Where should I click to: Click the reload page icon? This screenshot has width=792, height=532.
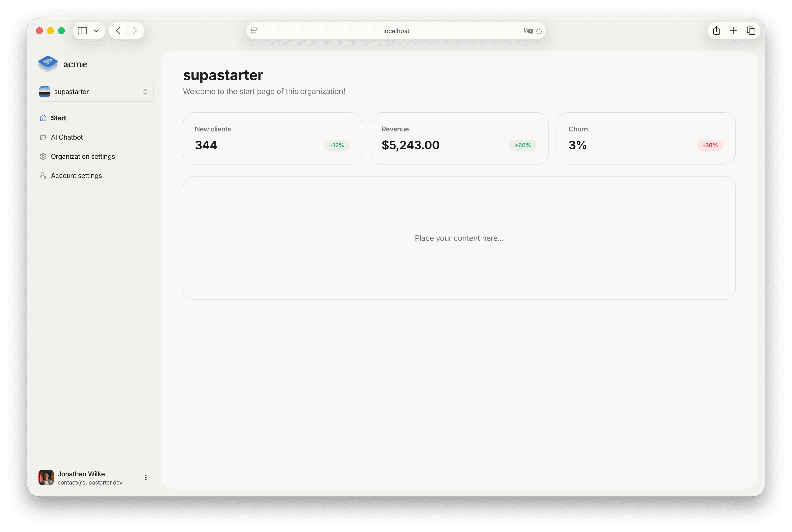[x=540, y=30]
